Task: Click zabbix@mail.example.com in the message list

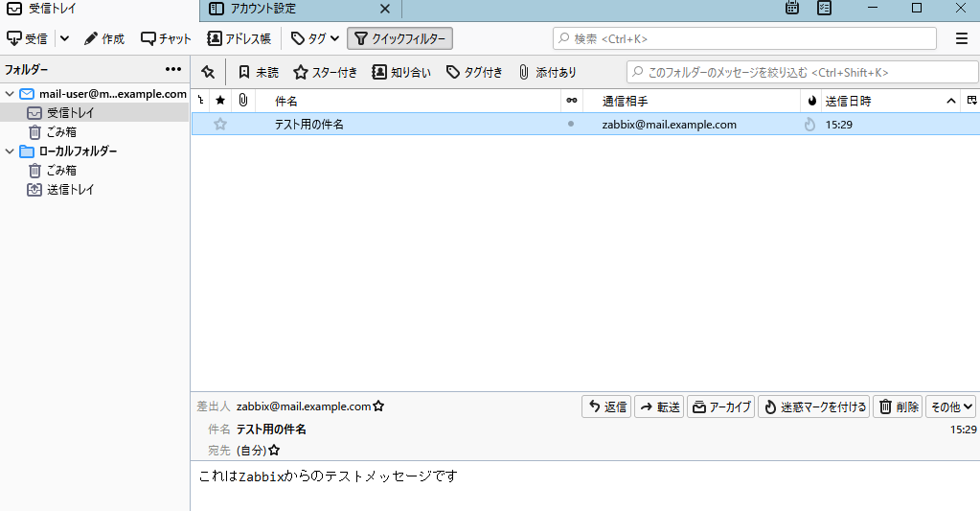Action: pos(670,125)
